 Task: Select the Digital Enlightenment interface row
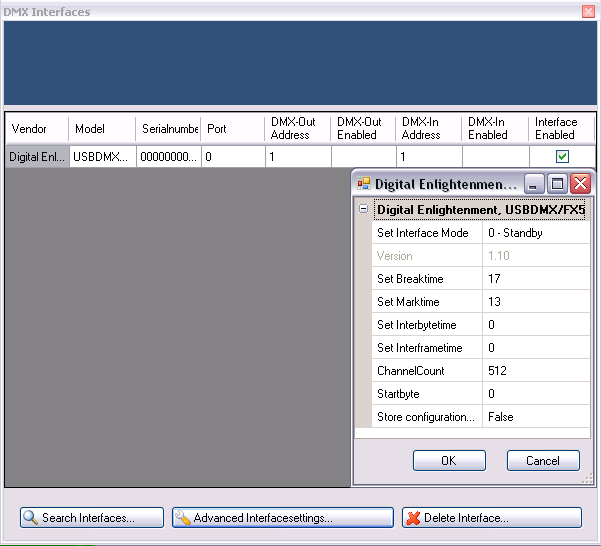pos(36,157)
